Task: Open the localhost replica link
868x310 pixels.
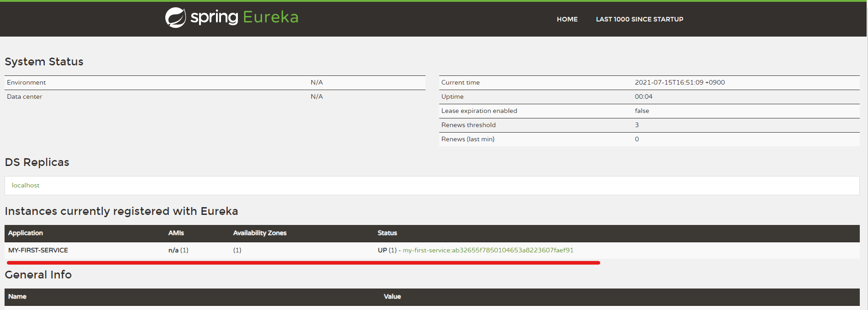Action: [x=26, y=185]
